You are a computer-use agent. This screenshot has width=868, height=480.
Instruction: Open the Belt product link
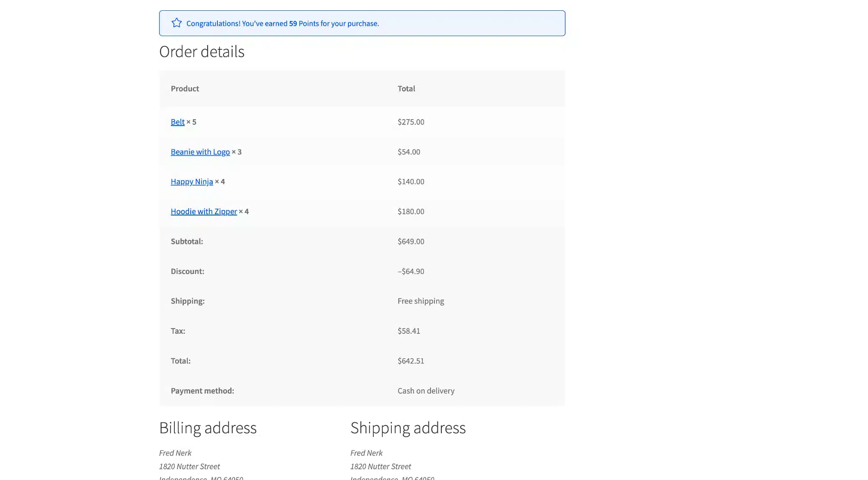tap(177, 122)
